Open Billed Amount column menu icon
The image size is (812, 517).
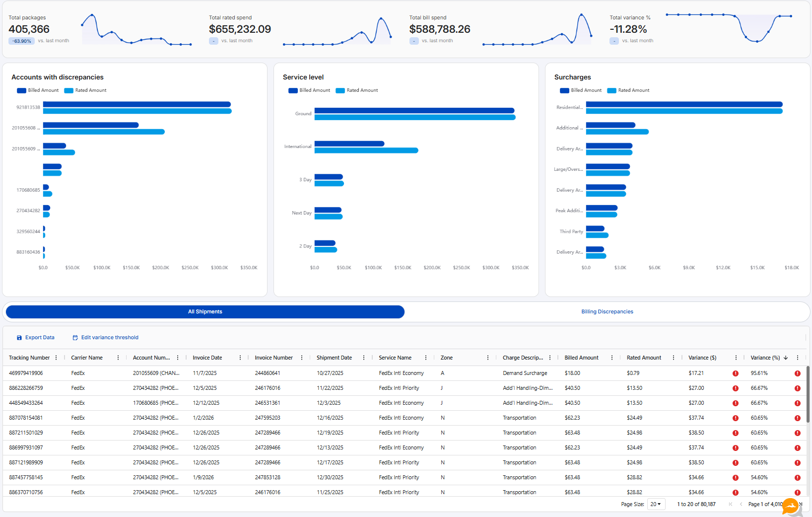pos(612,358)
